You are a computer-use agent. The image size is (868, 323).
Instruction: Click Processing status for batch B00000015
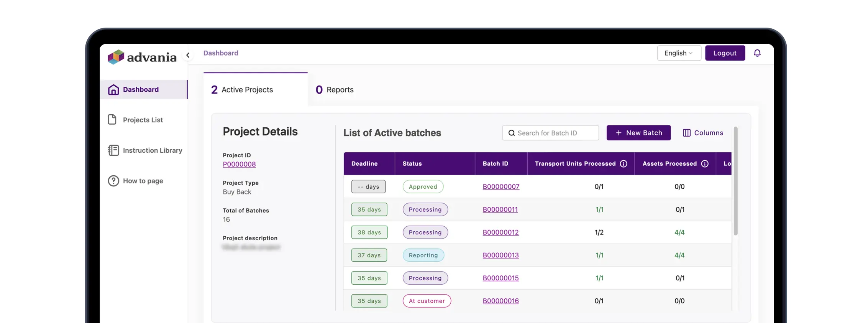pos(425,278)
